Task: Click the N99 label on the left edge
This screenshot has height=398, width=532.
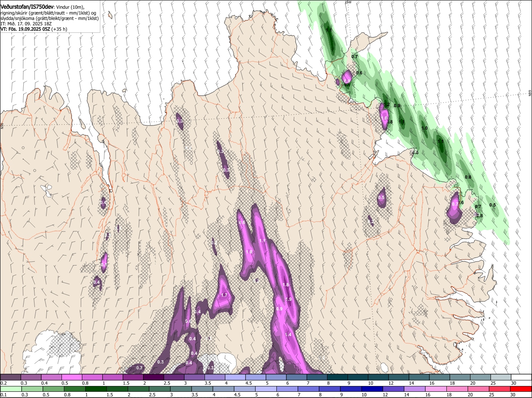Action: click(2, 125)
